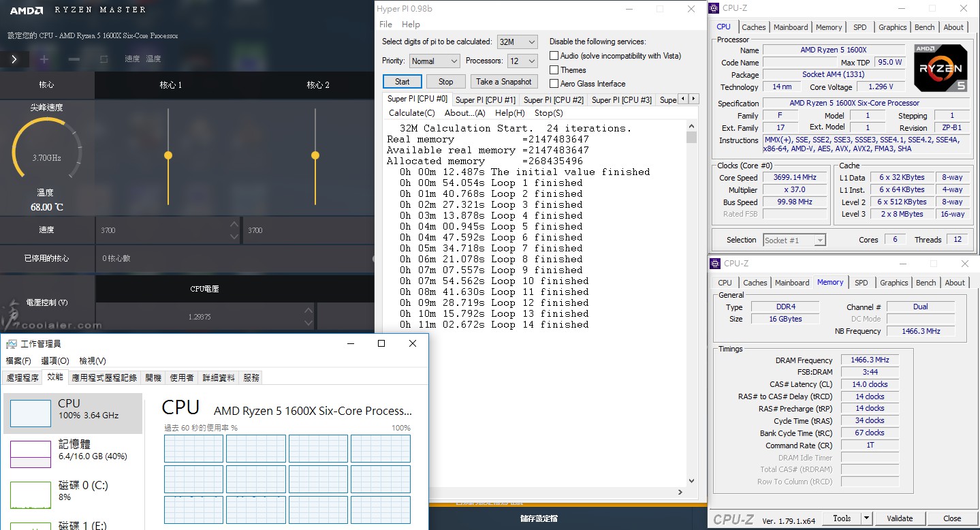Open the Processors dropdown set to 12

522,61
